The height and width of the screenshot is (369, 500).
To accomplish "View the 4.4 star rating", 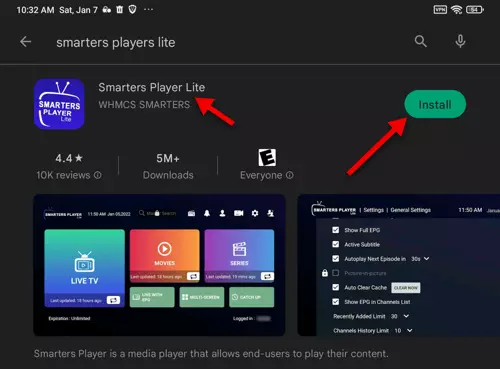I will [69, 158].
